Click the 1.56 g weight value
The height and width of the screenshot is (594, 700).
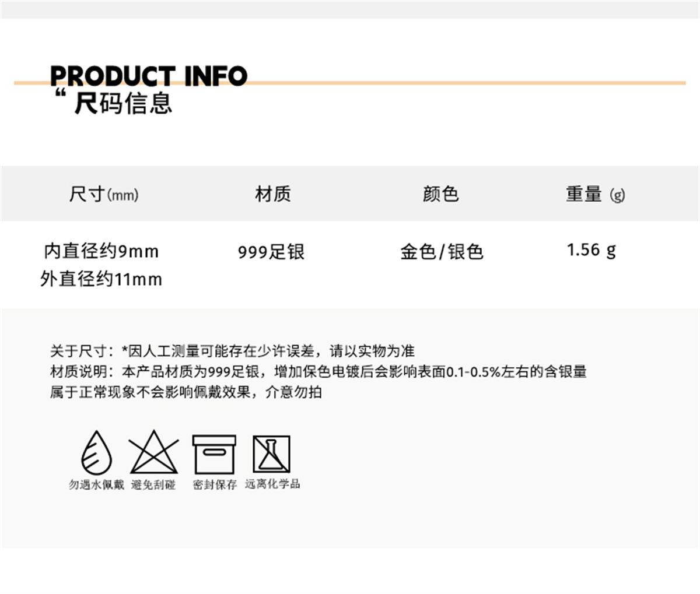point(591,250)
